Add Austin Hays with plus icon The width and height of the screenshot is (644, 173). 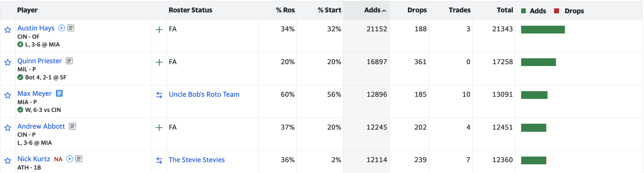(159, 30)
